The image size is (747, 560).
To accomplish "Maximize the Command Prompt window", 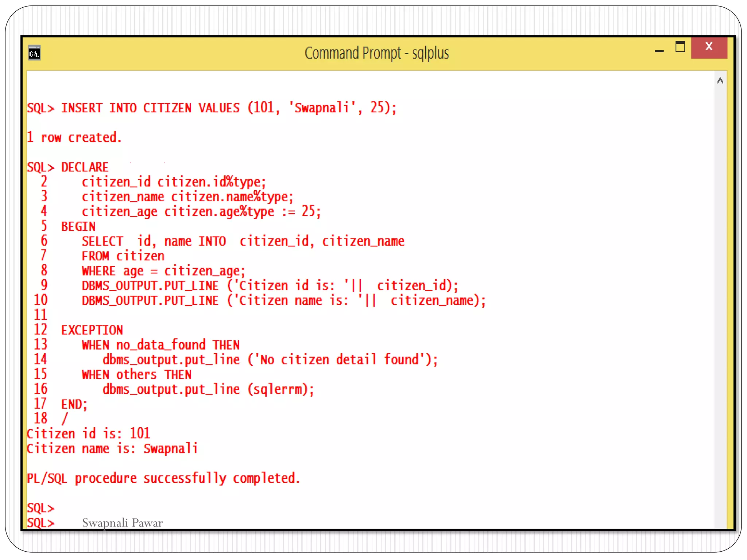I will [680, 47].
